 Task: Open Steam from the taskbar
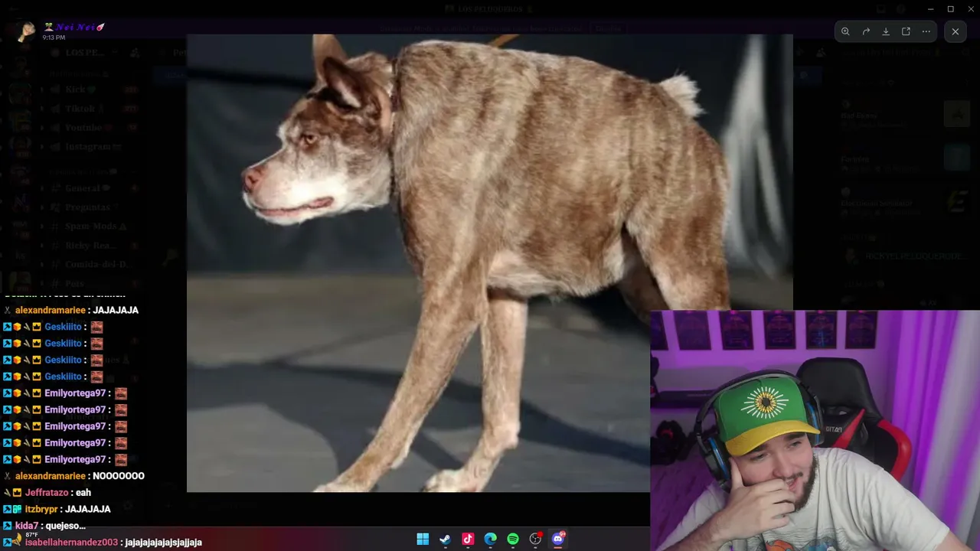[x=445, y=539]
